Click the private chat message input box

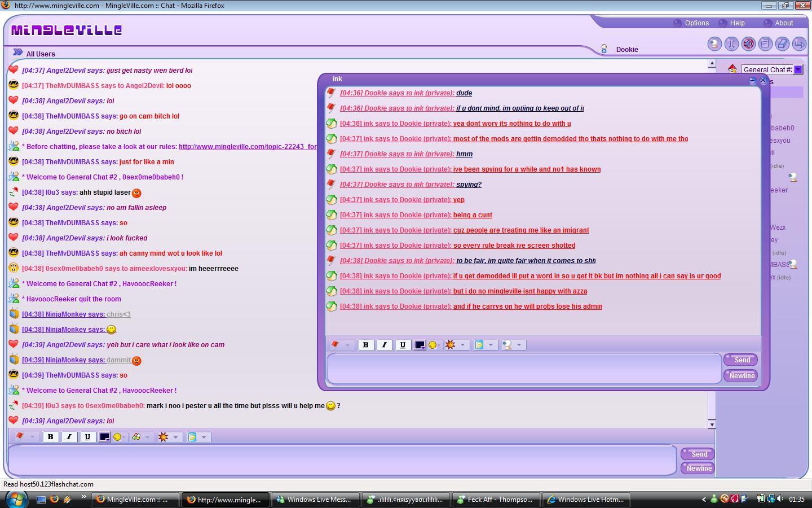coord(524,369)
